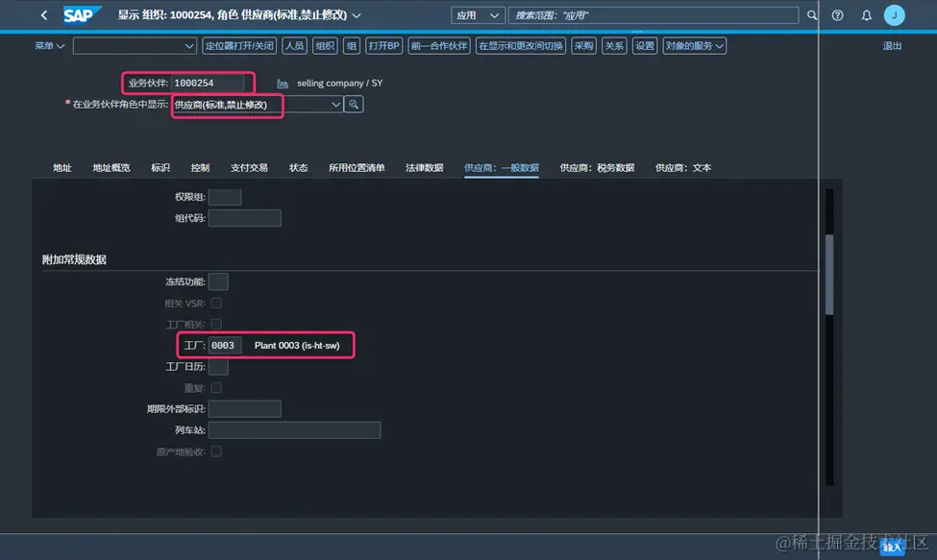This screenshot has height=560, width=937.
Task: Go back using the back arrow
Action: tap(43, 15)
